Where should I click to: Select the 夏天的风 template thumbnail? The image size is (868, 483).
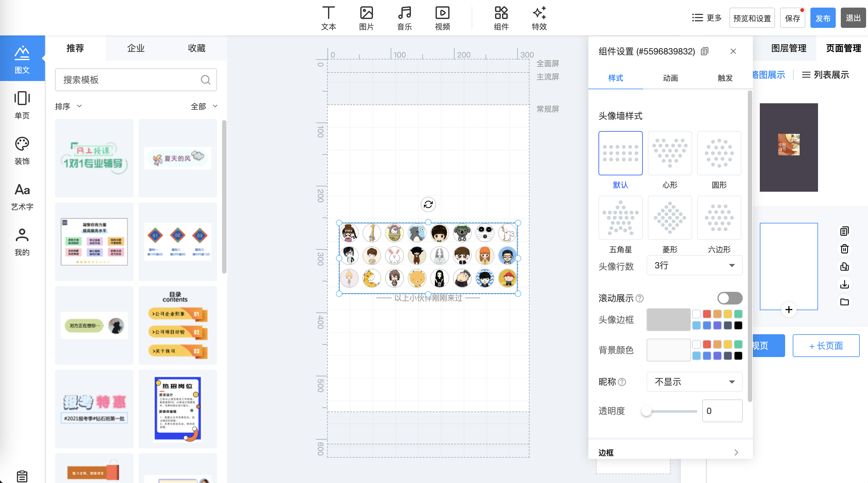pos(177,158)
